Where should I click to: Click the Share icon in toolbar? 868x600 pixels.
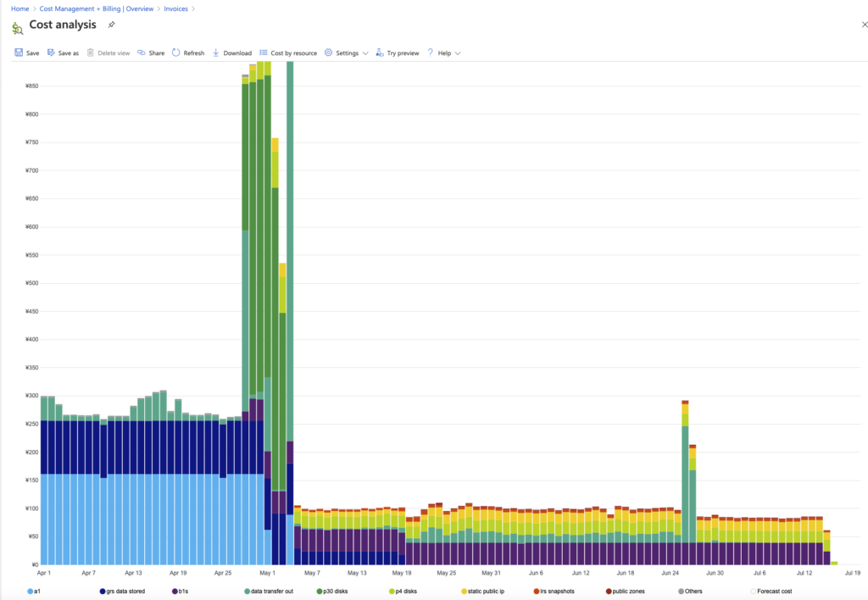[x=142, y=53]
